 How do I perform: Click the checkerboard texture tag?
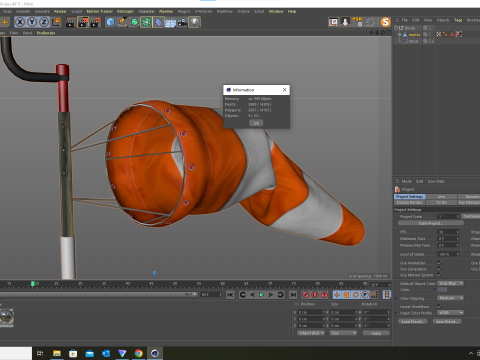pos(439,34)
